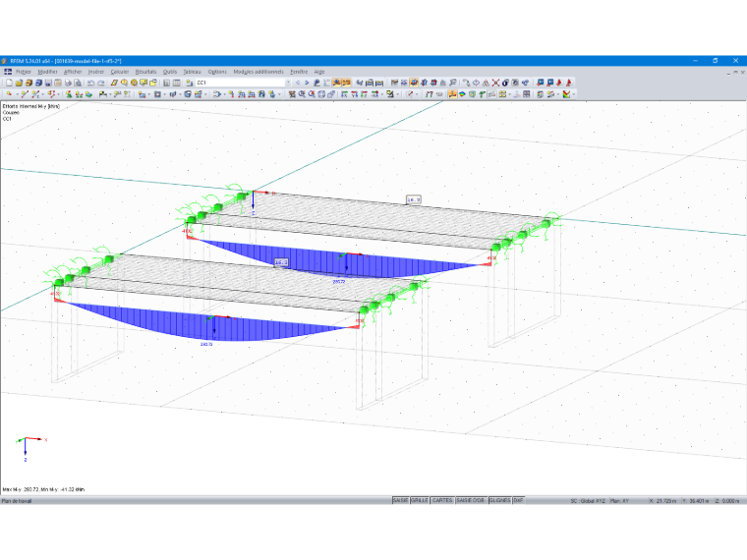The image size is (747, 560).
Task: Undo the last action
Action: 90,83
